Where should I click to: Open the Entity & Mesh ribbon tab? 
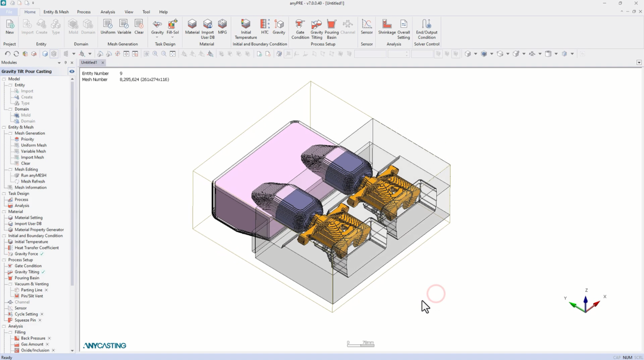(56, 12)
